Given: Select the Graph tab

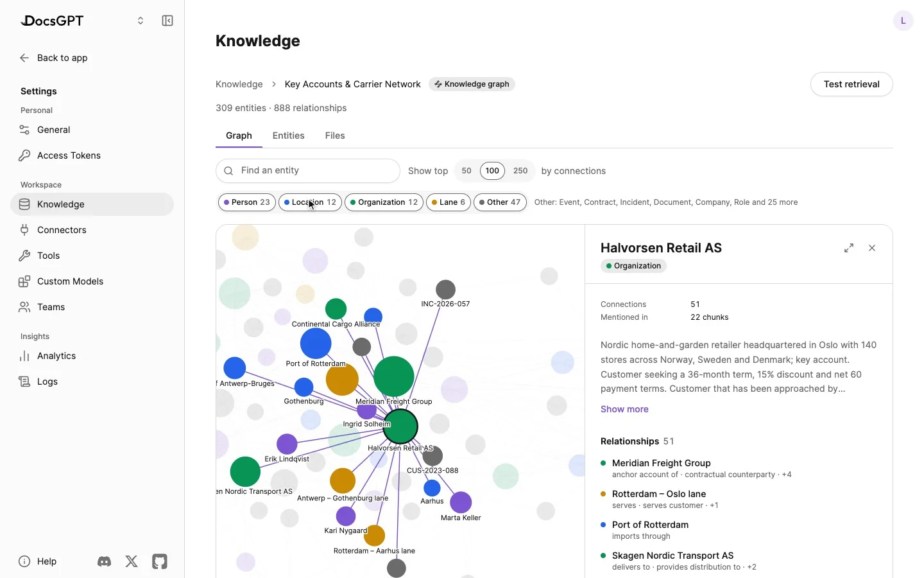Looking at the screenshot, I should pos(239,136).
